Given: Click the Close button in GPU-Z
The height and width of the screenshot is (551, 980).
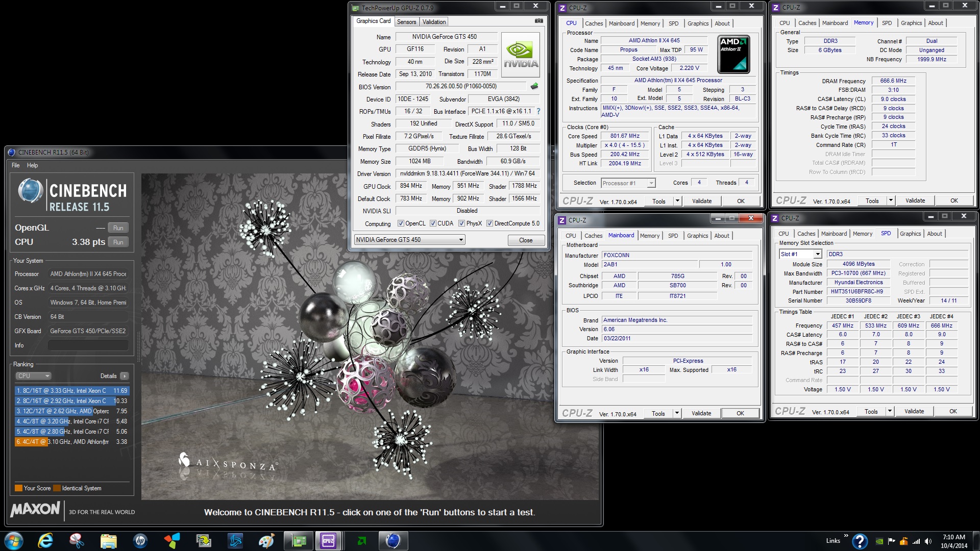Looking at the screenshot, I should point(526,240).
